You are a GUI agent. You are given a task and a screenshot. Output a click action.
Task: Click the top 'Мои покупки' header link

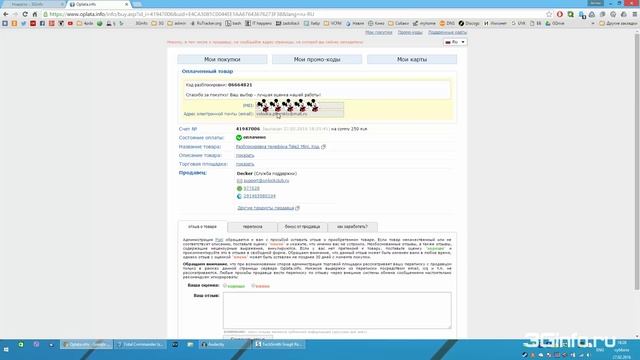378,32
